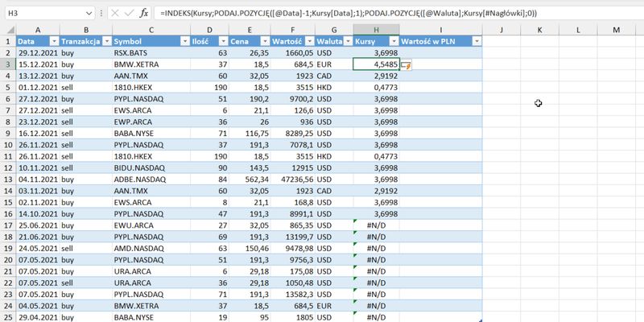Click the Select All corner triangle
Image resolution: width=644 pixels, height=322 pixels.
6,29
